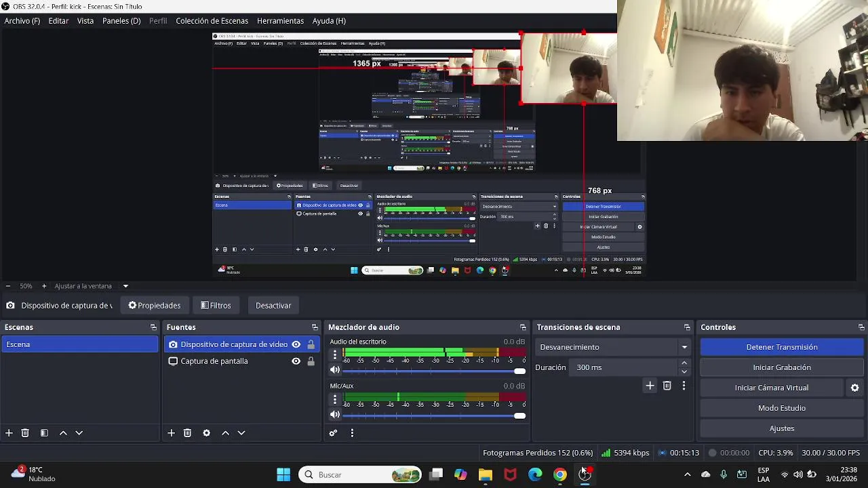The width and height of the screenshot is (868, 488).
Task: Open Audio del escritorio three-dot options
Action: tap(334, 354)
